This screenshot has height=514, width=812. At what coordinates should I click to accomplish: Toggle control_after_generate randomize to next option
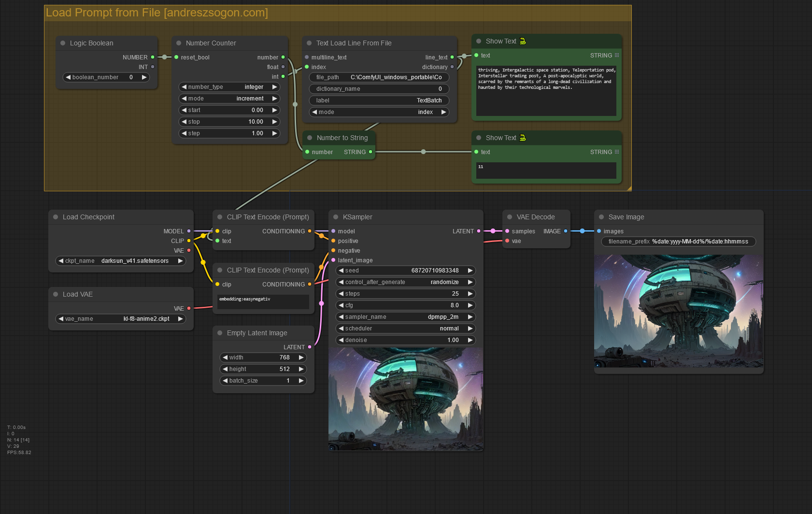click(x=470, y=282)
